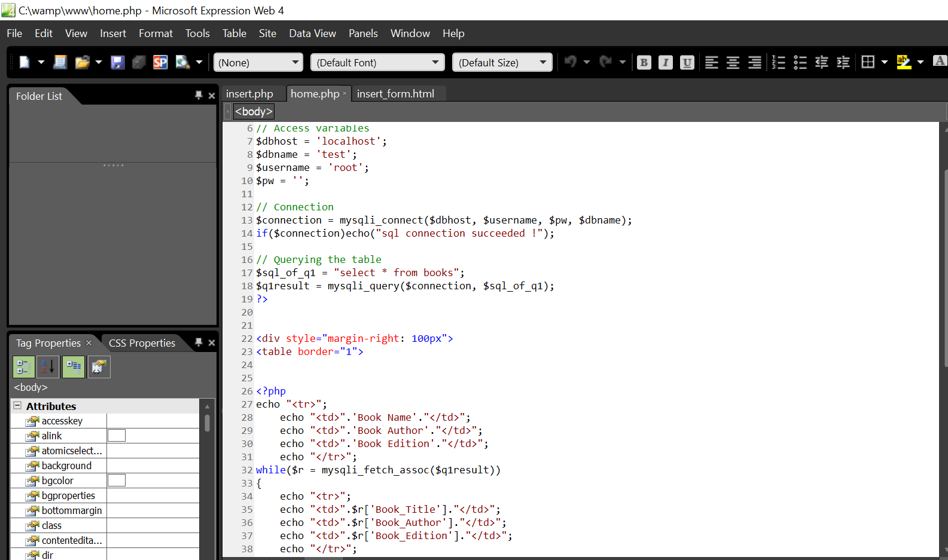The height and width of the screenshot is (560, 948).
Task: Click Preview in Browser icon
Action: 182,62
